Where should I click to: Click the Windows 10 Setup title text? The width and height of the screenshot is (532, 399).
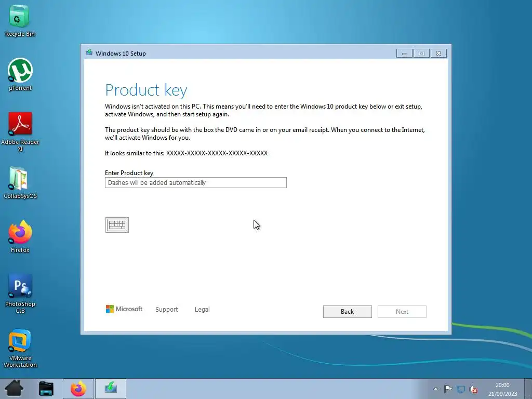click(121, 54)
